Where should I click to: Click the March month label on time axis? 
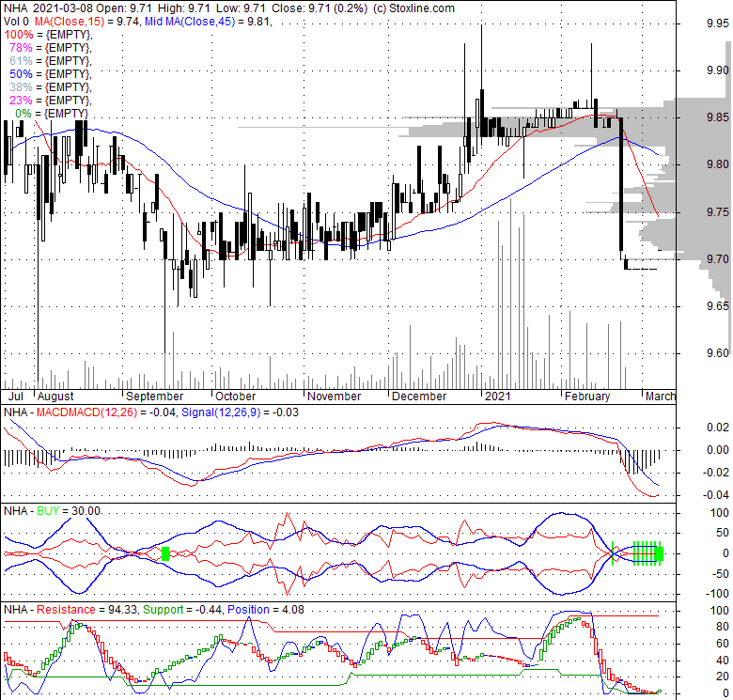tap(661, 397)
